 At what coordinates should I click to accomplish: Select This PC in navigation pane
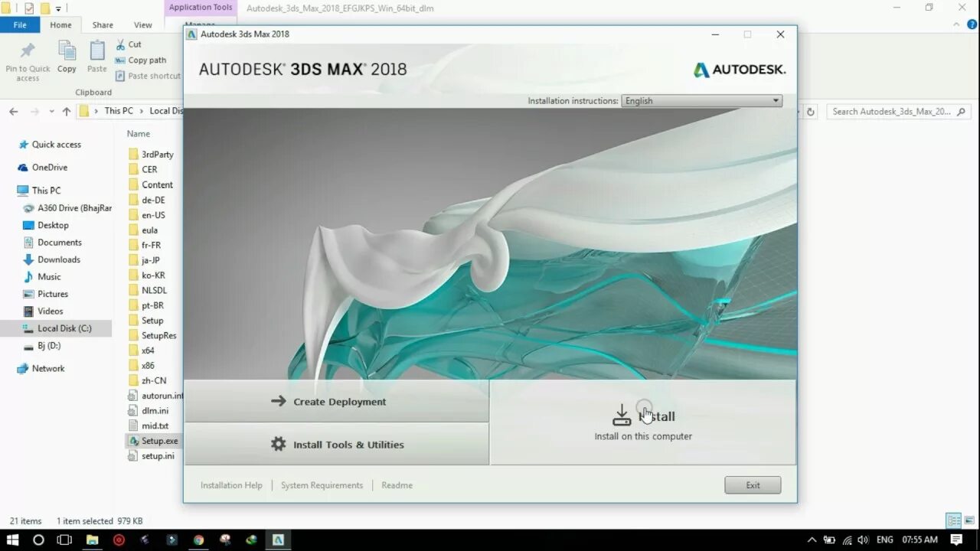click(46, 190)
